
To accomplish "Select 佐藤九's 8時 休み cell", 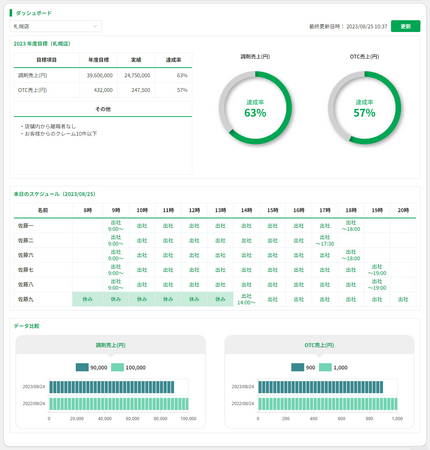I will (x=87, y=299).
